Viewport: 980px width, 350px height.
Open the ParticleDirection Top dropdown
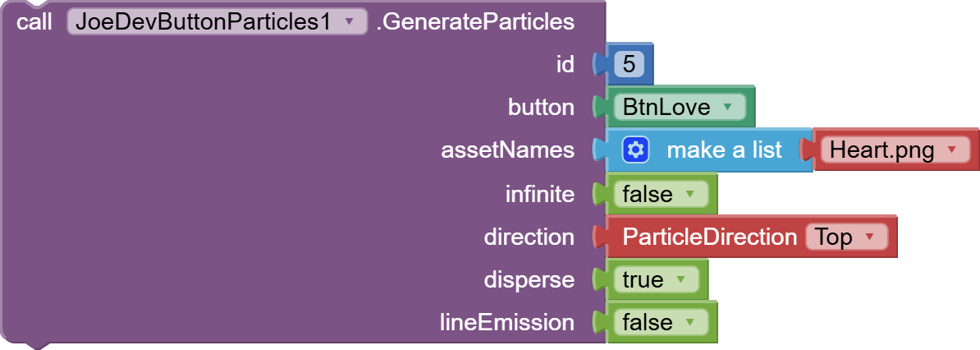point(846,237)
